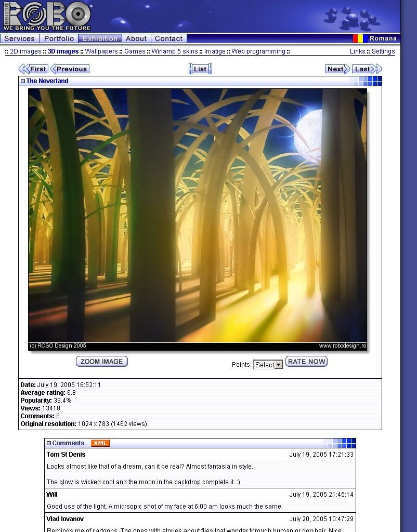417x532 pixels.
Task: Go to the First image
Action: [x=34, y=69]
